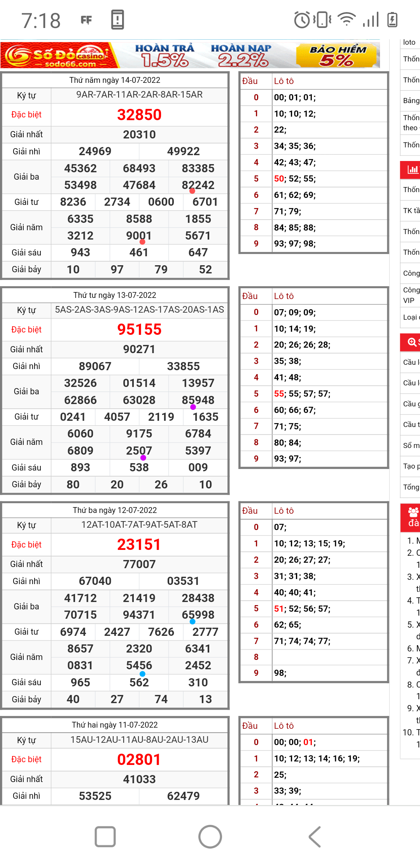420x868 pixels.
Task: Select fifth prize number 2507
Action: pos(139,451)
